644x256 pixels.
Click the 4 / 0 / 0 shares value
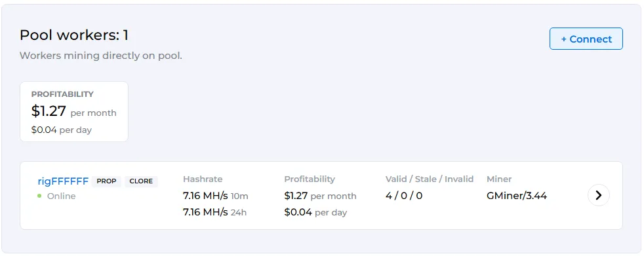(404, 196)
